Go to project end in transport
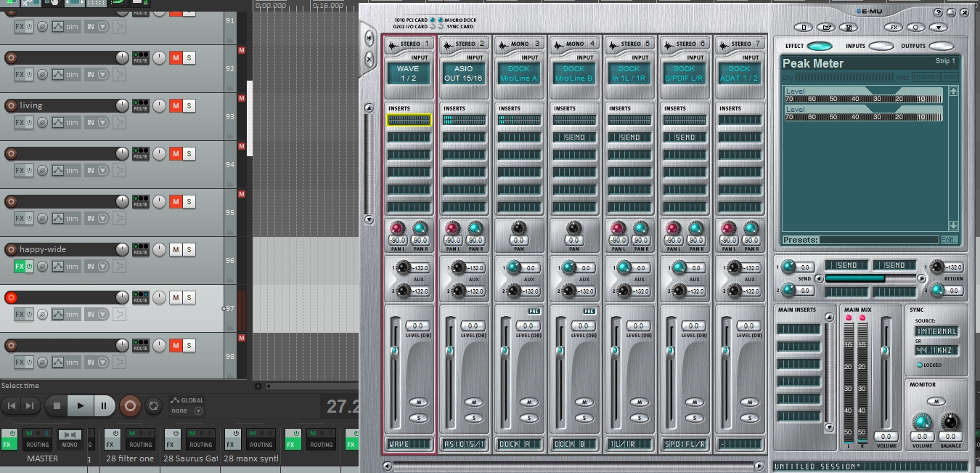 click(30, 406)
